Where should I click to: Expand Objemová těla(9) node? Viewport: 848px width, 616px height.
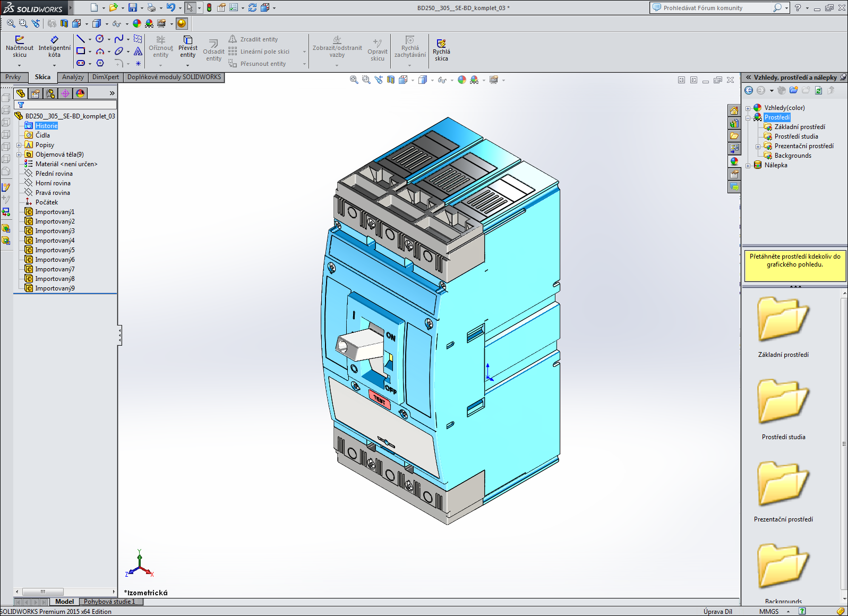point(19,155)
